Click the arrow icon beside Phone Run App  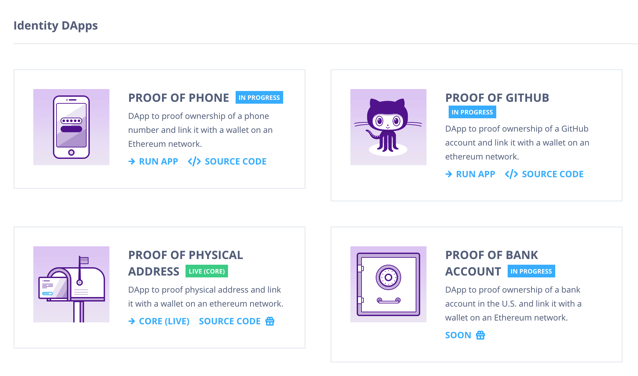tap(131, 162)
